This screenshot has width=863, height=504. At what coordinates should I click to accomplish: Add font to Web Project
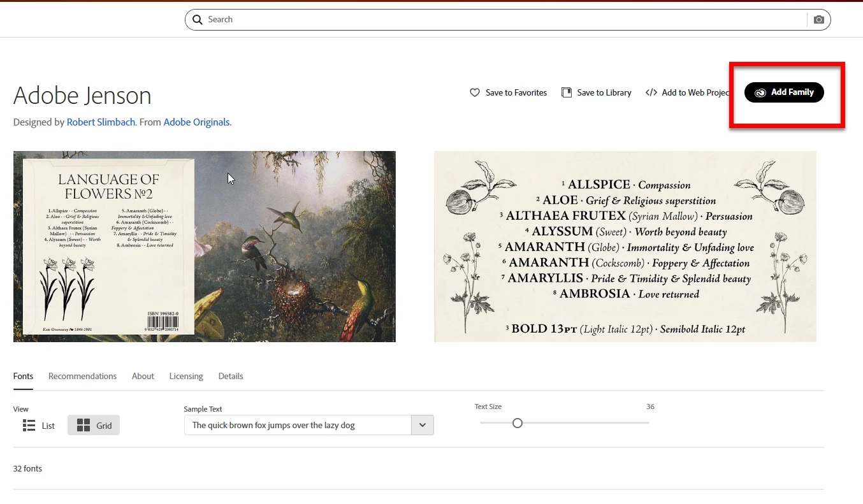point(687,92)
